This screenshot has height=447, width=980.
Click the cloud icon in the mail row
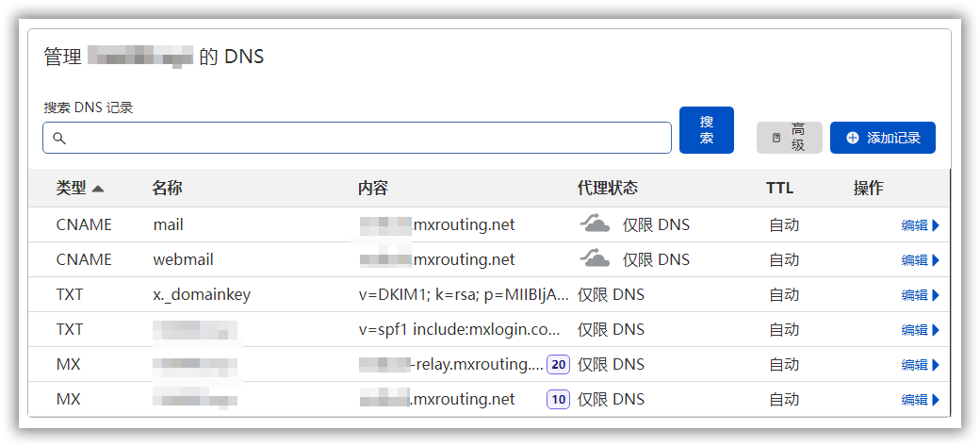click(594, 224)
